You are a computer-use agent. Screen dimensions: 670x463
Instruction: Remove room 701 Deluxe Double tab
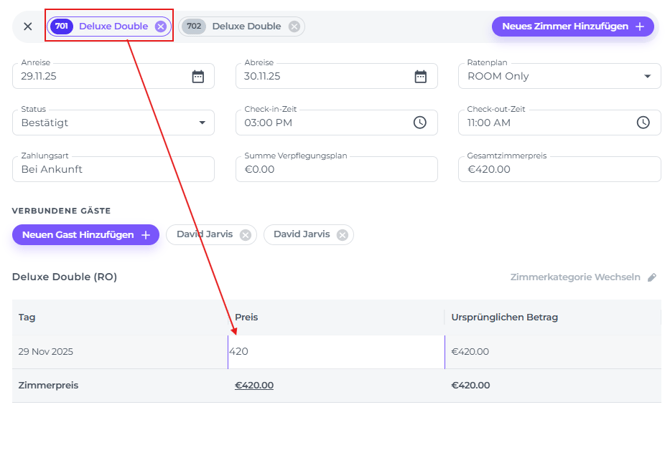point(161,27)
